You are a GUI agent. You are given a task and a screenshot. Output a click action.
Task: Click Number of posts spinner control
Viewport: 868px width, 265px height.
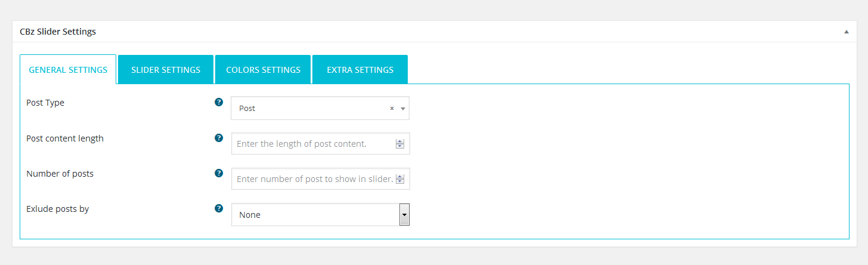coord(400,179)
